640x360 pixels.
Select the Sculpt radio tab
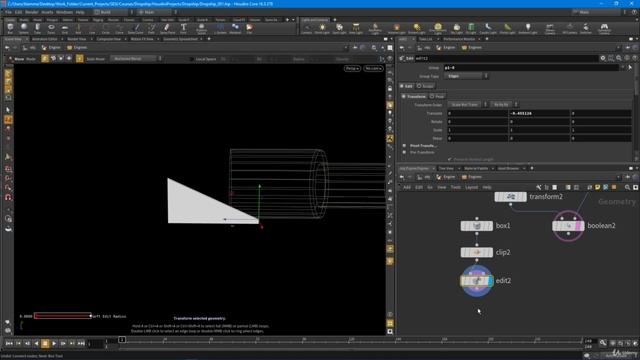click(425, 86)
